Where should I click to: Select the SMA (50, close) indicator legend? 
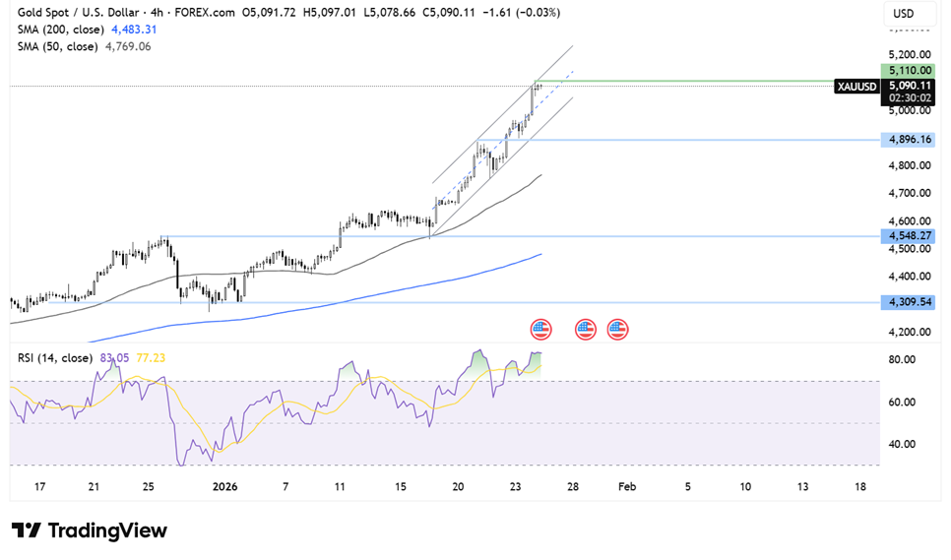(x=58, y=46)
